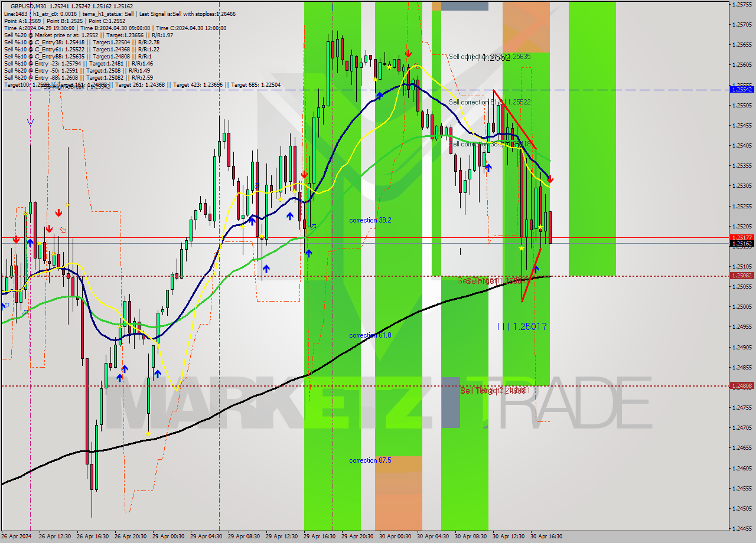Click the 'correction 87.5' Fibonacci label

coord(370,460)
